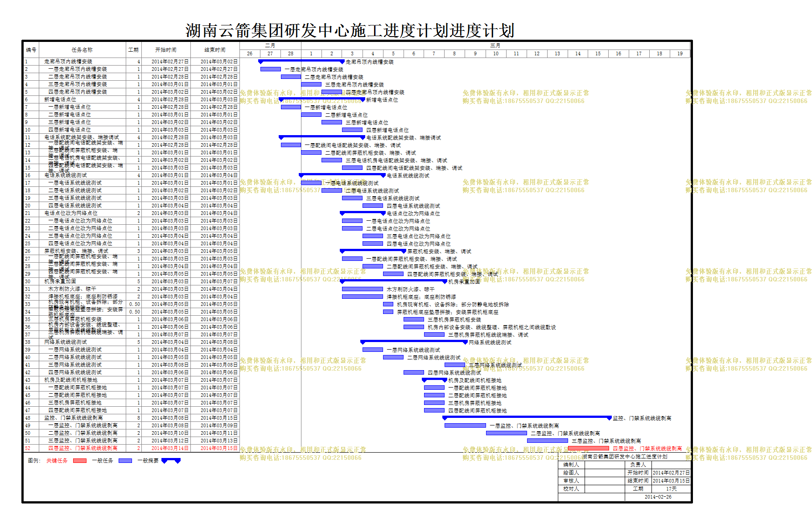The height and width of the screenshot is (524, 812).
Task: Select row number 26 in 编号 column
Action: tap(31, 251)
